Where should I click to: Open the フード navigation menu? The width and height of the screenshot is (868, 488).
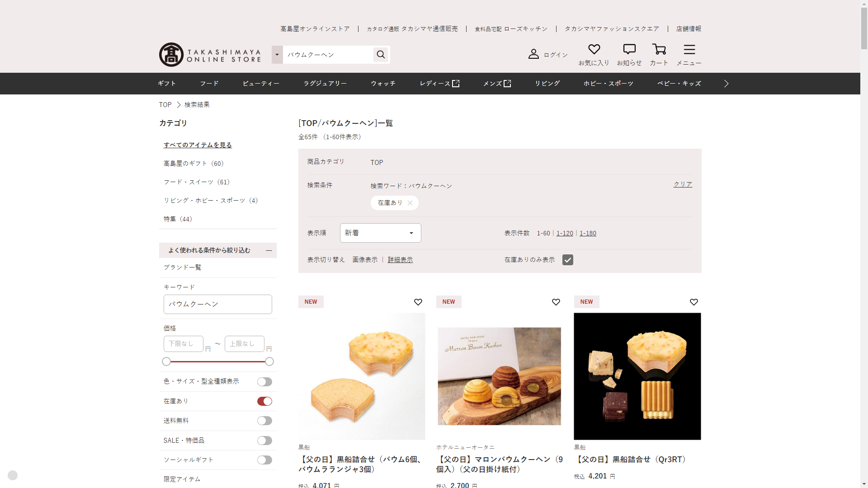point(209,84)
